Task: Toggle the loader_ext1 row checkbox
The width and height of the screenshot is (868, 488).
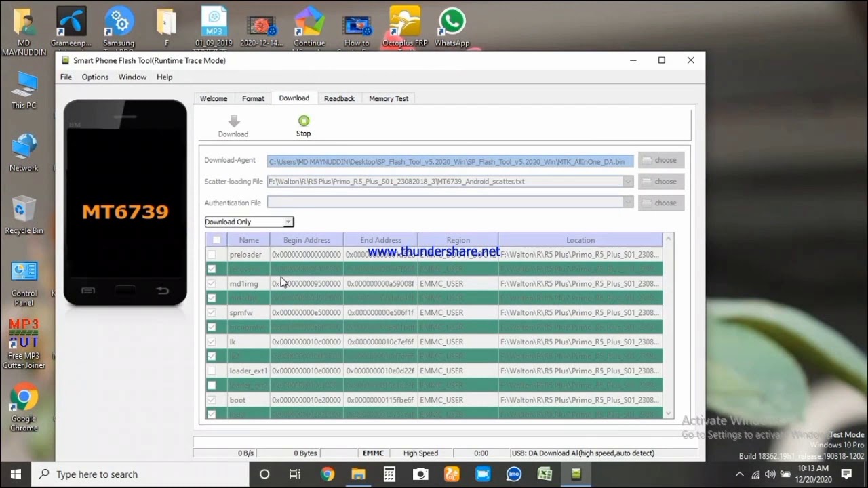Action: pos(212,371)
